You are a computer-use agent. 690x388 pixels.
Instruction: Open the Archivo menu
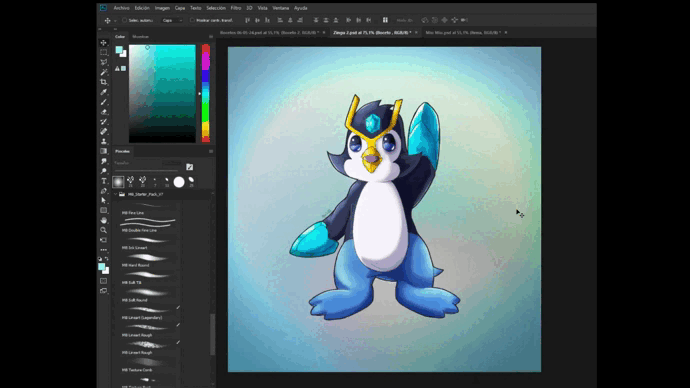(121, 8)
